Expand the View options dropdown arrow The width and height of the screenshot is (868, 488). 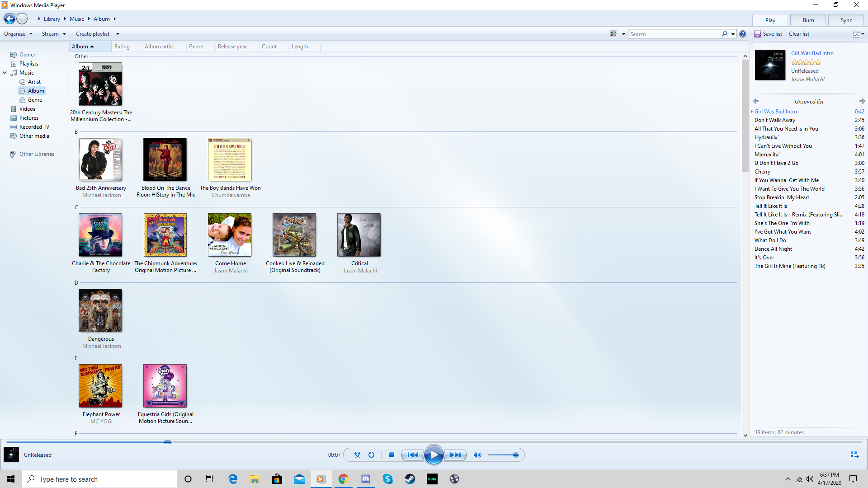623,34
